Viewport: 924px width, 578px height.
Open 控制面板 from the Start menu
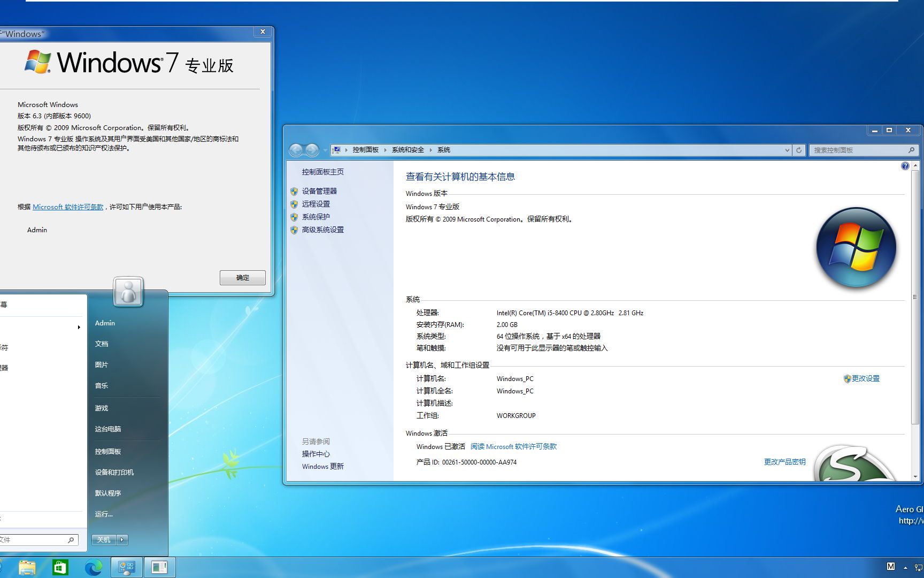[x=108, y=451]
